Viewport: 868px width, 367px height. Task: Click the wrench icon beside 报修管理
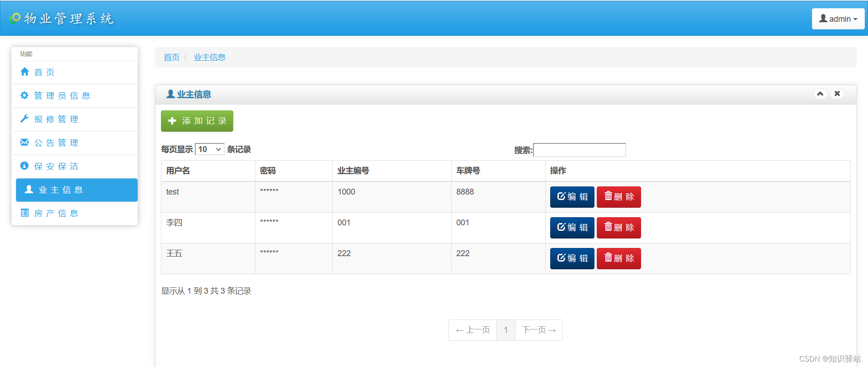point(24,119)
